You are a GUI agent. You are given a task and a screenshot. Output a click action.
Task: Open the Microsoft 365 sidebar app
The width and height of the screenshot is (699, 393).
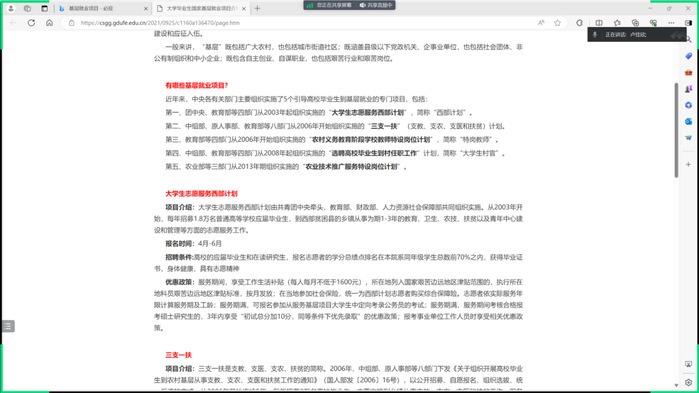pyautogui.click(x=688, y=105)
